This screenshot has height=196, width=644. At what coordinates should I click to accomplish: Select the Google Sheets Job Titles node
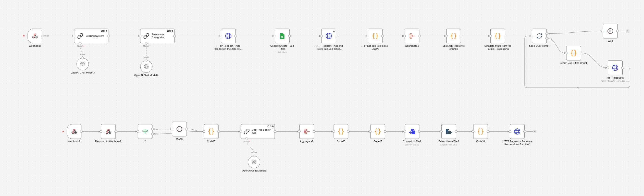282,36
